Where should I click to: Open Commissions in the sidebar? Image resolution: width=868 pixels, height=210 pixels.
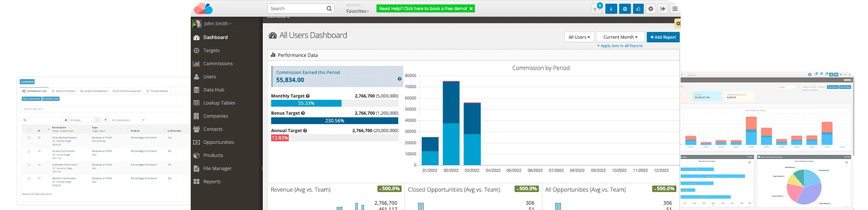[x=218, y=63]
